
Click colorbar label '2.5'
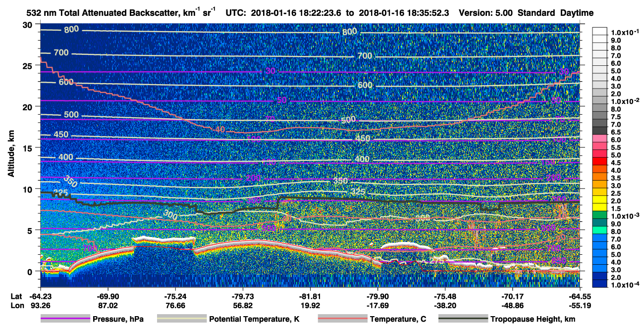616,193
